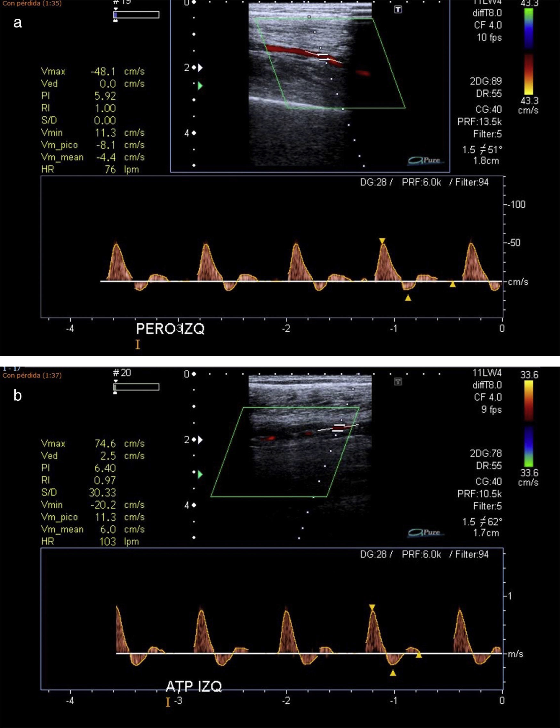560x728 pixels.
Task: Click Vmax 74.6 cm/s measurement value
Action: click(x=105, y=443)
